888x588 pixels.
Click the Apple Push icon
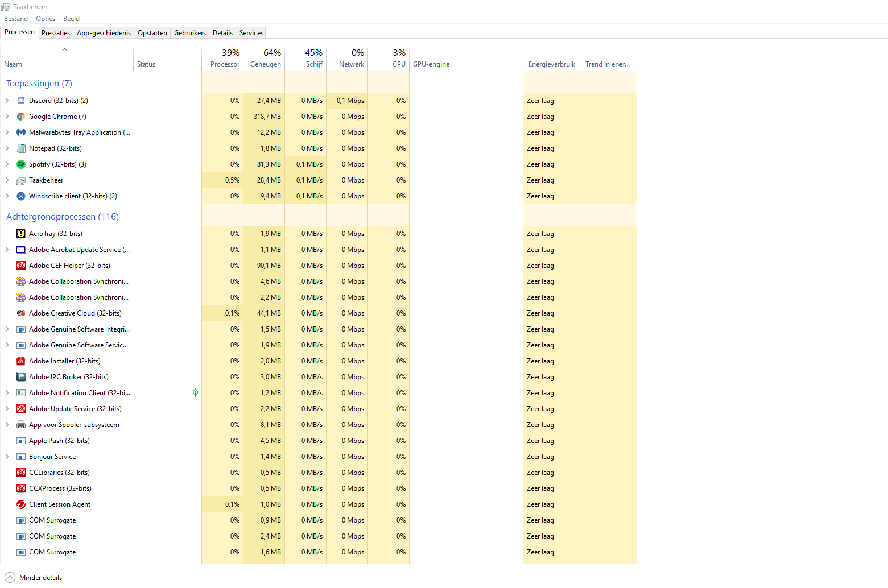click(21, 441)
